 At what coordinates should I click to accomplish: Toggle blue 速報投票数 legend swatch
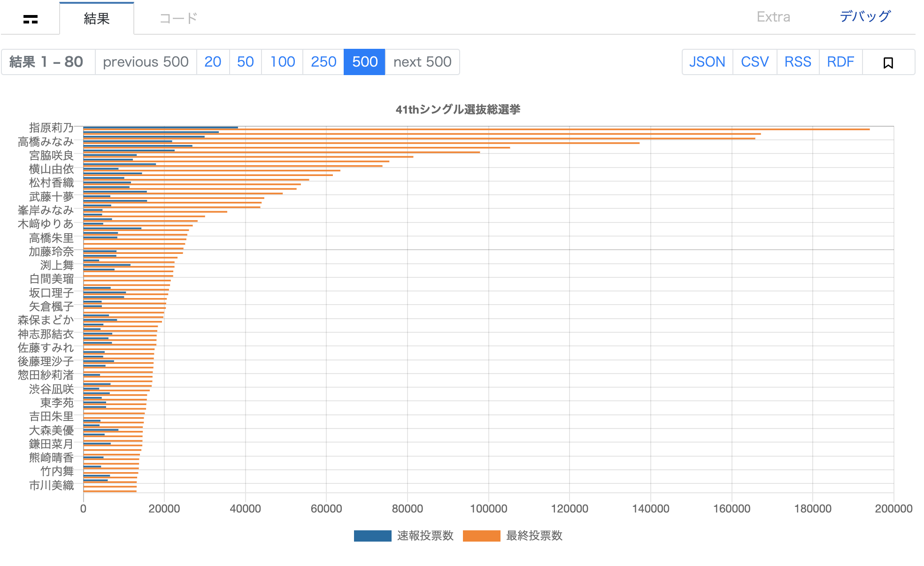(372, 536)
